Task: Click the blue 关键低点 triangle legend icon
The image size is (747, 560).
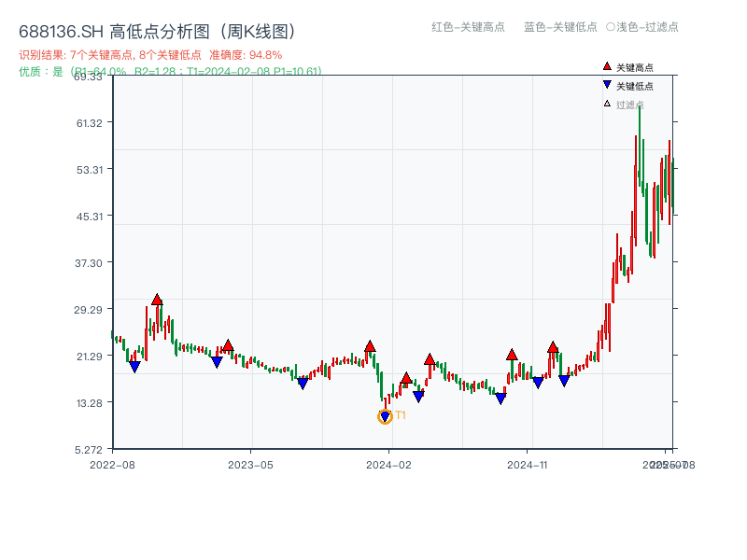Action: tap(607, 85)
